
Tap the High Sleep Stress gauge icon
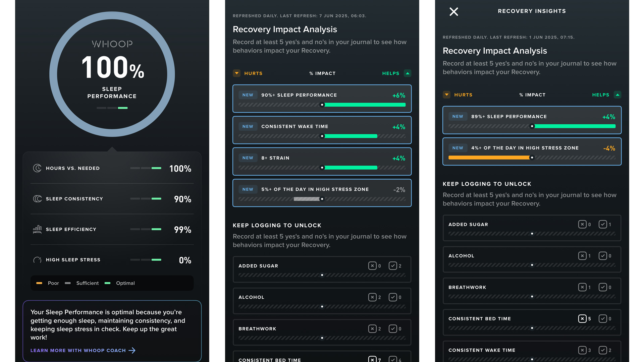pyautogui.click(x=37, y=260)
